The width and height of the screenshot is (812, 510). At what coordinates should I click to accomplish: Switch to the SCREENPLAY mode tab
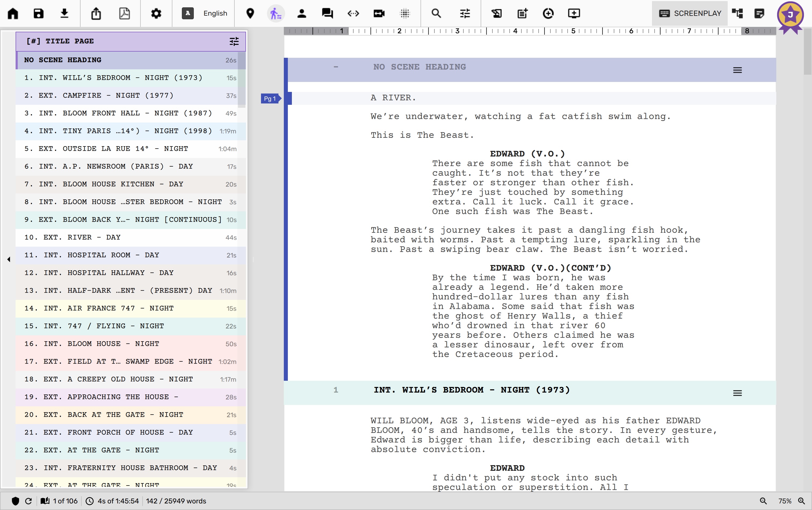click(690, 13)
